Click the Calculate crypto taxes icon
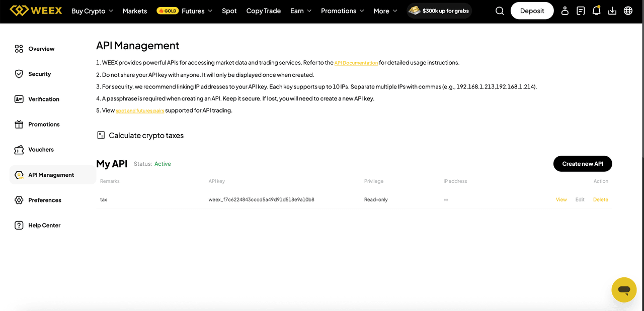 pyautogui.click(x=101, y=135)
